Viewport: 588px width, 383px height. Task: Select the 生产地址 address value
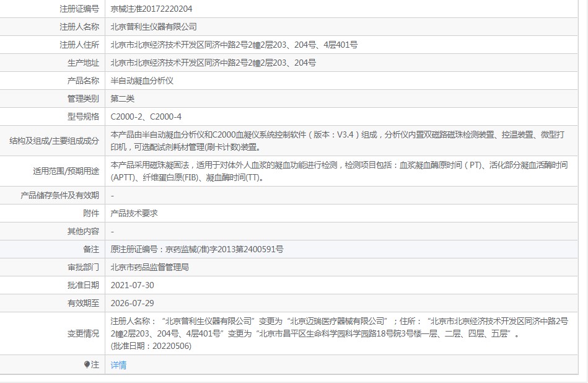[213, 63]
